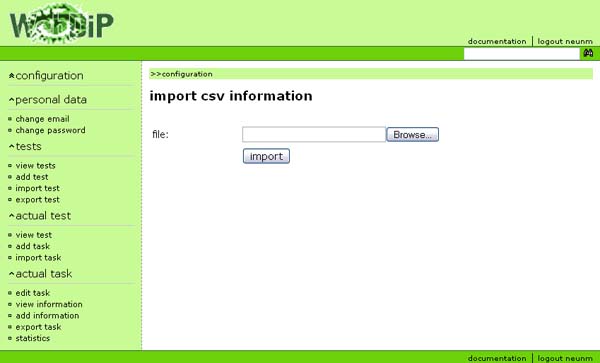Open documentation link in footer

[x=497, y=358]
